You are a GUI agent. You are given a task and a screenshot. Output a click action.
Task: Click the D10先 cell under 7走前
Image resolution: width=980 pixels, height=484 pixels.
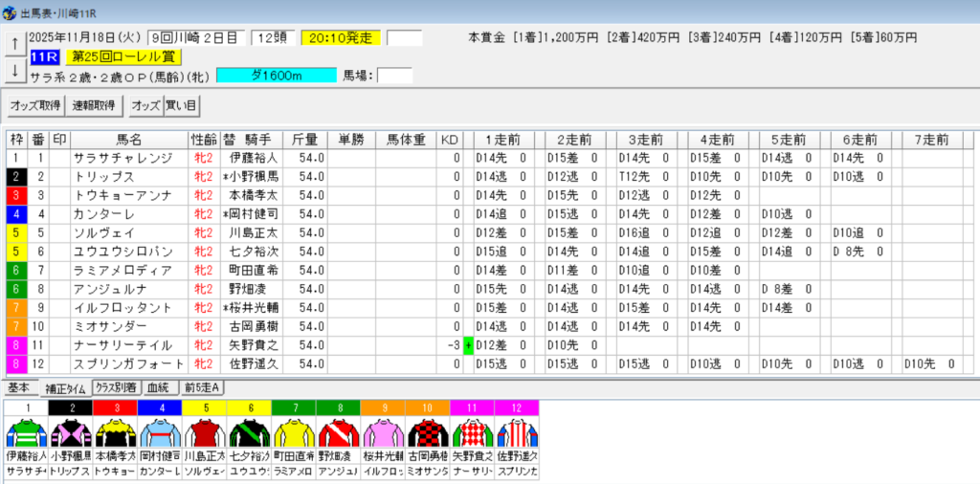click(931, 363)
